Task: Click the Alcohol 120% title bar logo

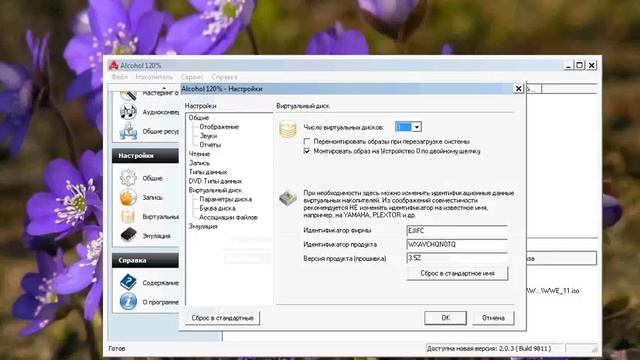Action: (113, 65)
